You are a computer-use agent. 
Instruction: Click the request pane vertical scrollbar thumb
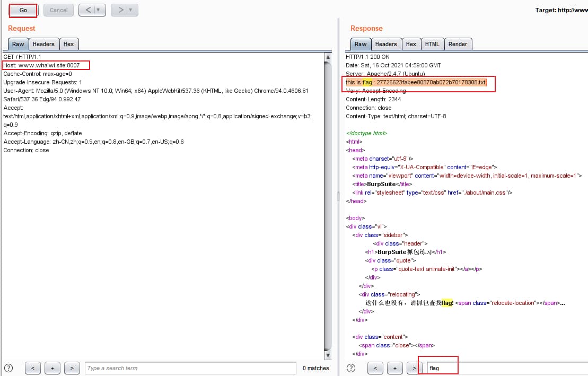pyautogui.click(x=328, y=206)
